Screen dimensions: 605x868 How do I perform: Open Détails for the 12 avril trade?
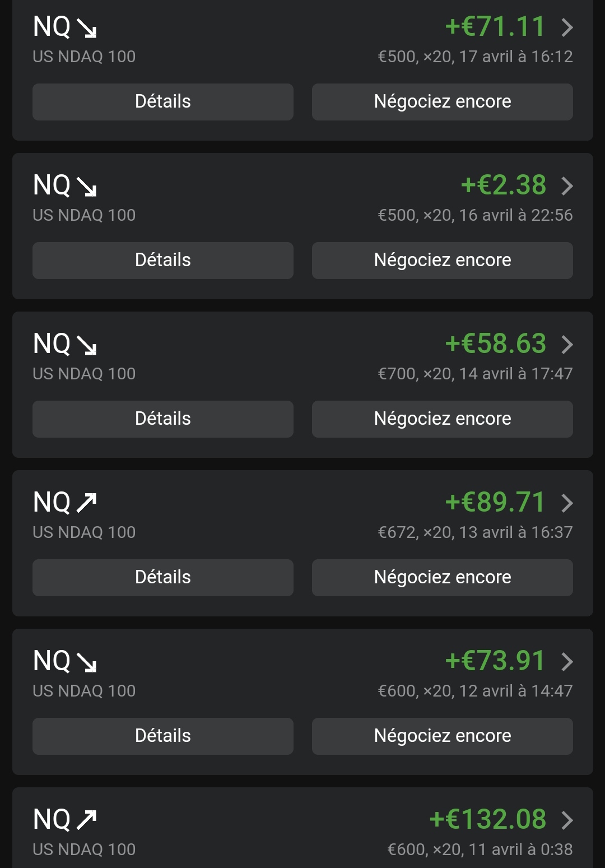[163, 736]
